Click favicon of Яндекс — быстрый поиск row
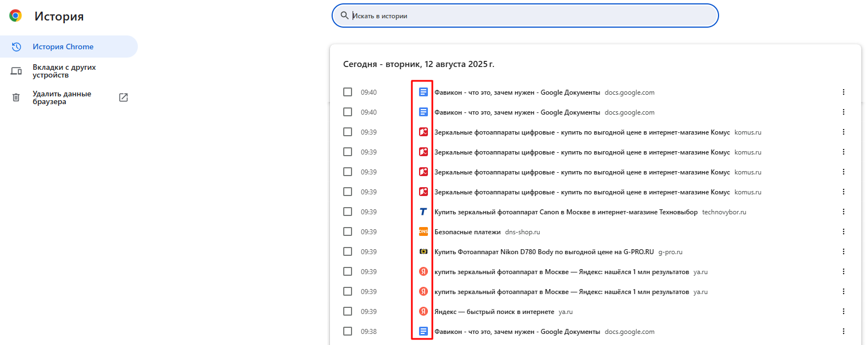Screen dimensions: 868x345 (x=423, y=311)
